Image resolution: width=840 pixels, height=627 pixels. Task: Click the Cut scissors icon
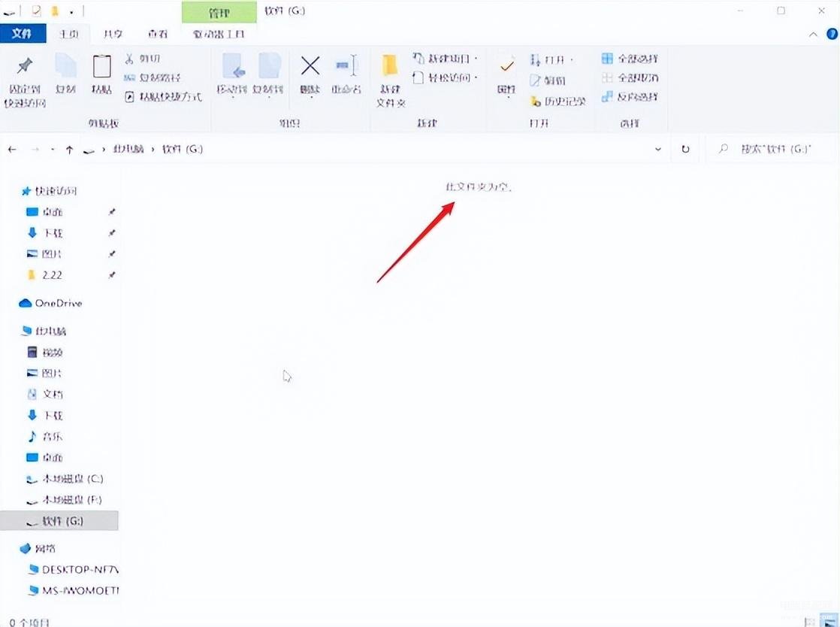tap(129, 59)
